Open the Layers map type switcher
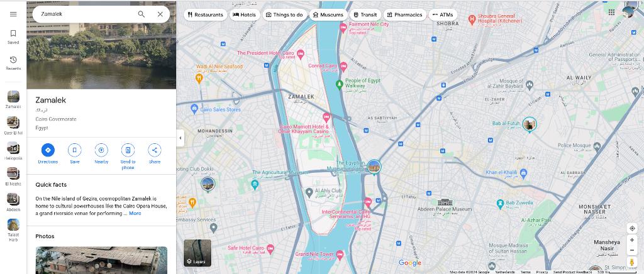The image size is (644, 274). coord(197,253)
